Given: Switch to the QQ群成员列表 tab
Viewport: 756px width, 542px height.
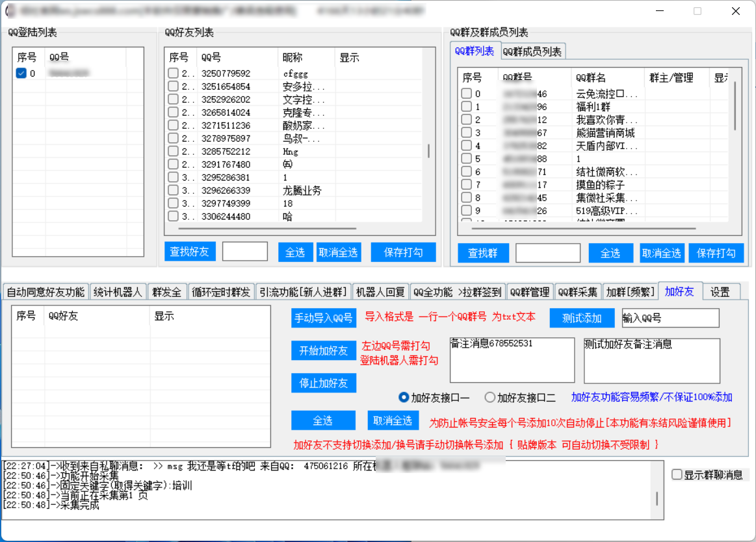Looking at the screenshot, I should [532, 51].
